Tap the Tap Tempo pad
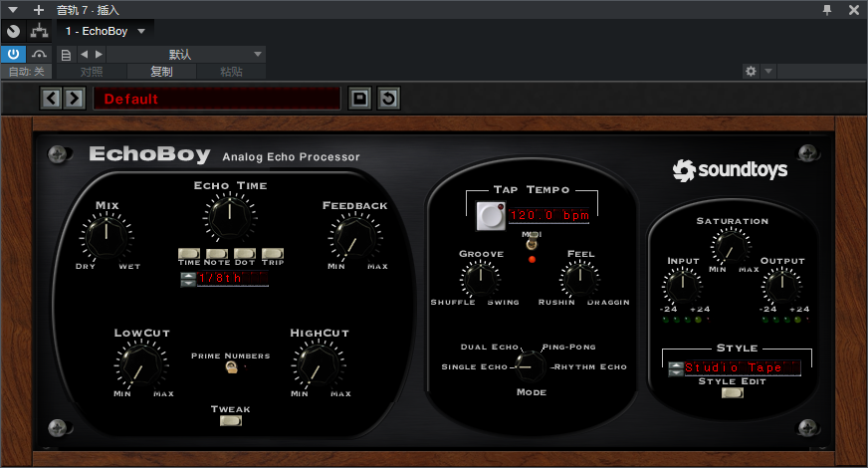868x468 pixels. [x=491, y=216]
